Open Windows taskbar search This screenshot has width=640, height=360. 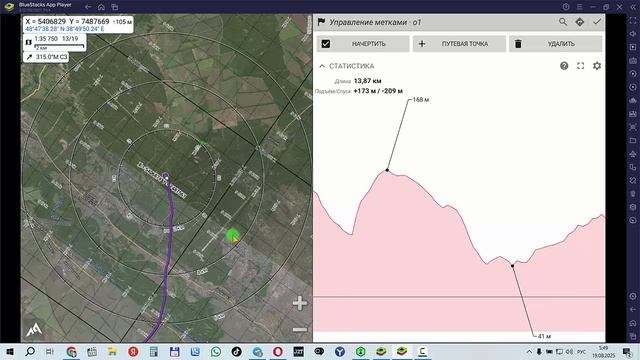pos(30,351)
